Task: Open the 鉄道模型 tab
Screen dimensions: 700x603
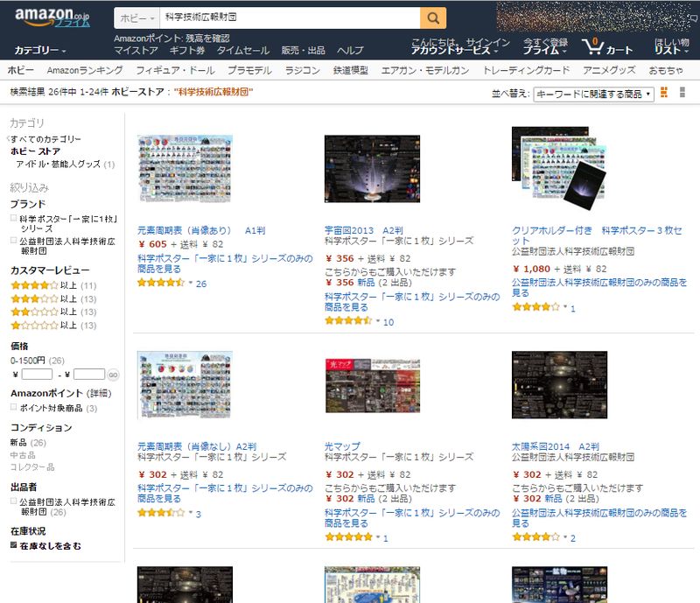Action: [351, 71]
